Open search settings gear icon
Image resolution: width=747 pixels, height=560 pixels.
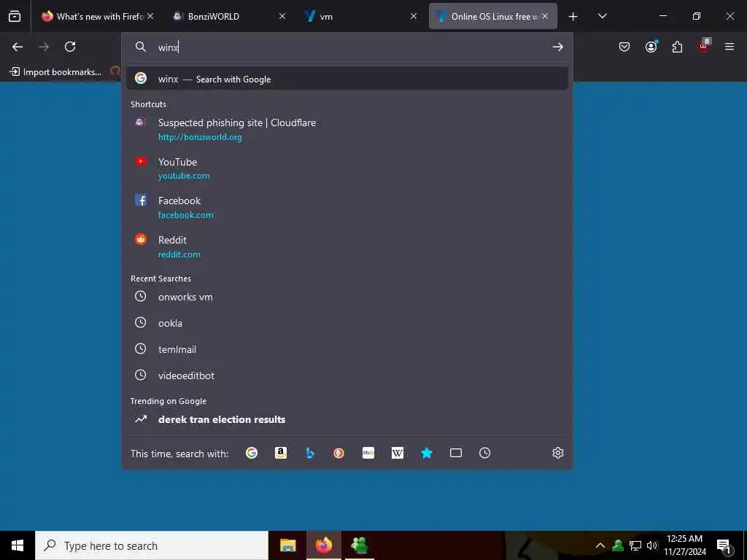(558, 453)
